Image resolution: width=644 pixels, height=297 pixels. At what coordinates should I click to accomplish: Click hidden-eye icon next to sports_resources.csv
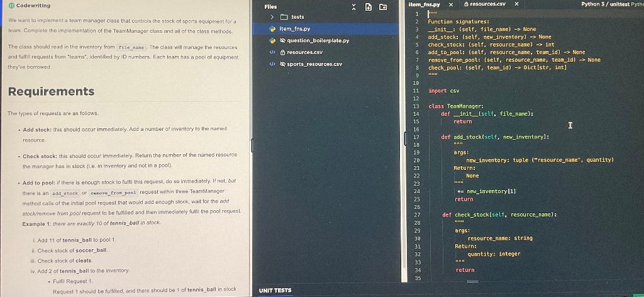click(x=282, y=64)
